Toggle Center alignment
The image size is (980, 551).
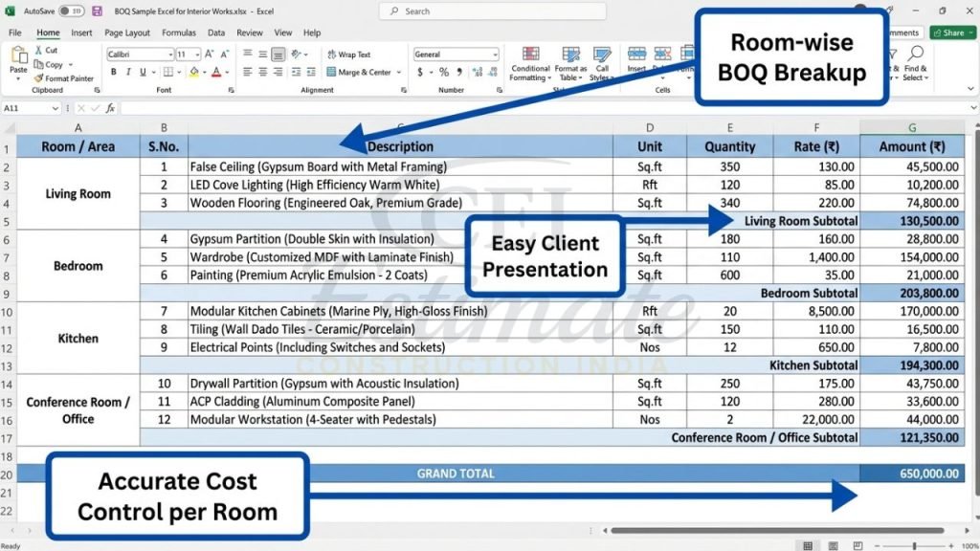coord(263,73)
